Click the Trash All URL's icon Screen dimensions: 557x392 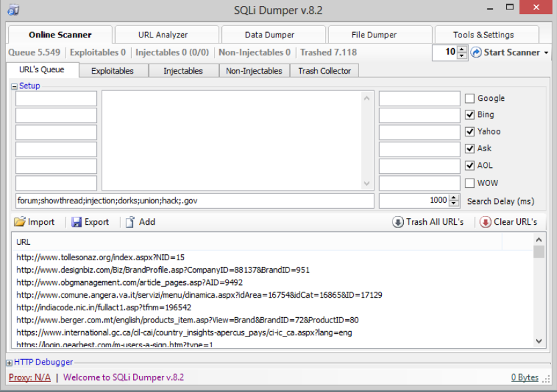coord(398,222)
